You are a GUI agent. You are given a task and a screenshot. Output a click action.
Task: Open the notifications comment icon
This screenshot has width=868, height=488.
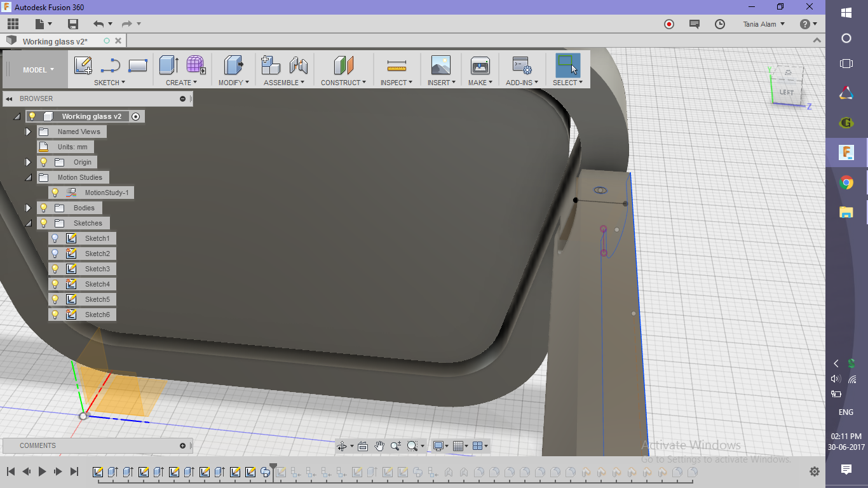(x=695, y=24)
